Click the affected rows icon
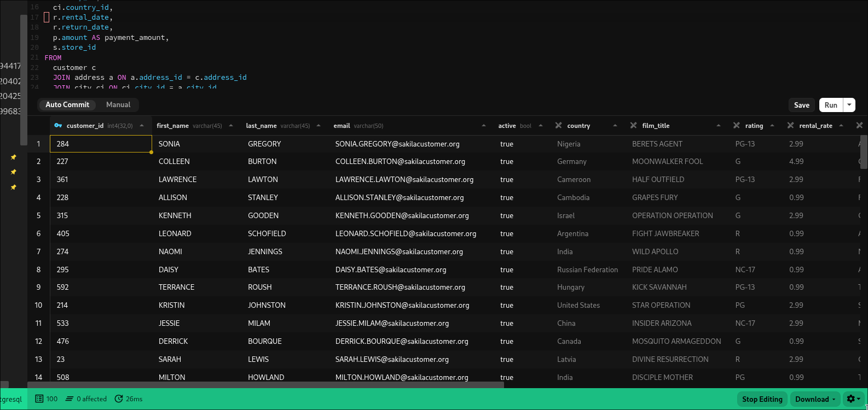This screenshot has width=868, height=410. pyautogui.click(x=70, y=399)
